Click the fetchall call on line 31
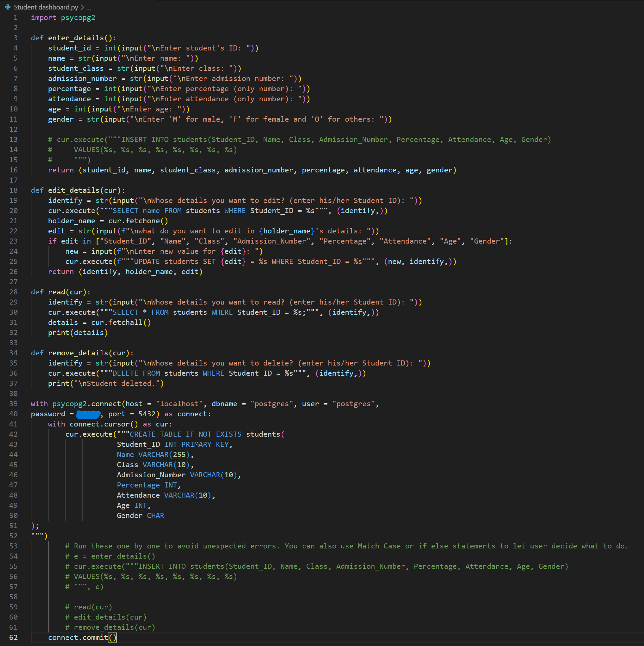 point(125,322)
